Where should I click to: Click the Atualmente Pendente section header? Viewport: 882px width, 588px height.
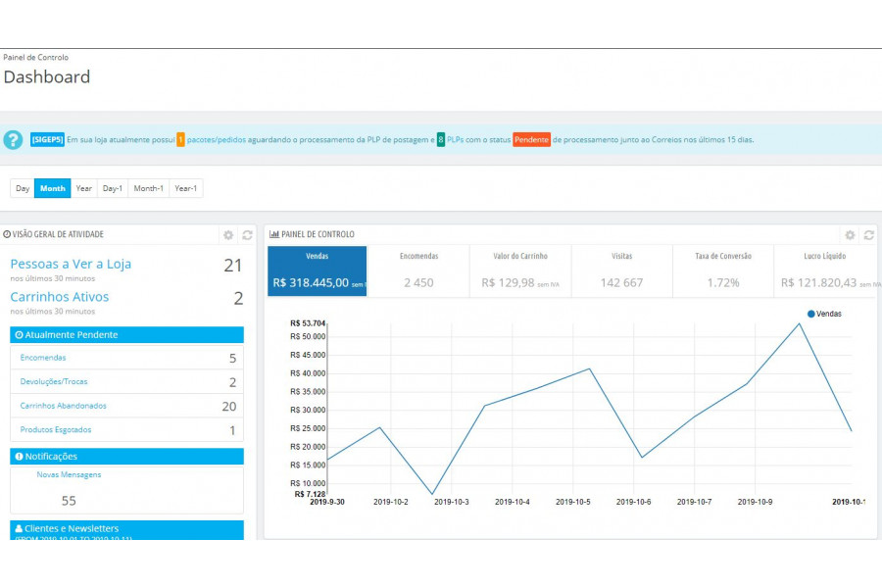coord(127,335)
